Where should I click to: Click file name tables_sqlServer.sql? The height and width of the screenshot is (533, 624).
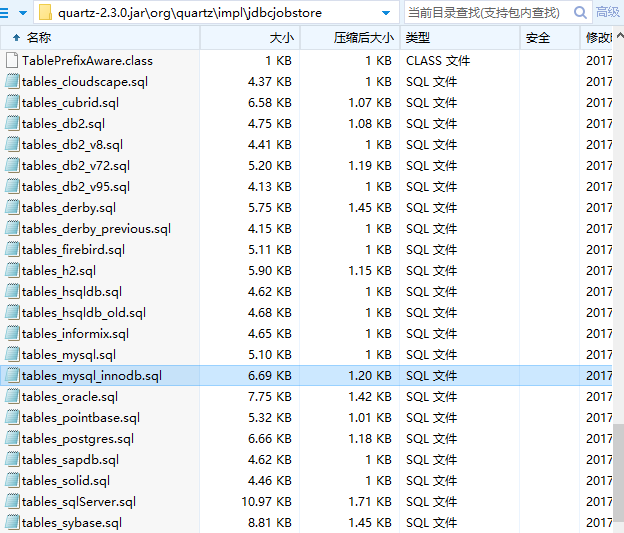(x=79, y=502)
